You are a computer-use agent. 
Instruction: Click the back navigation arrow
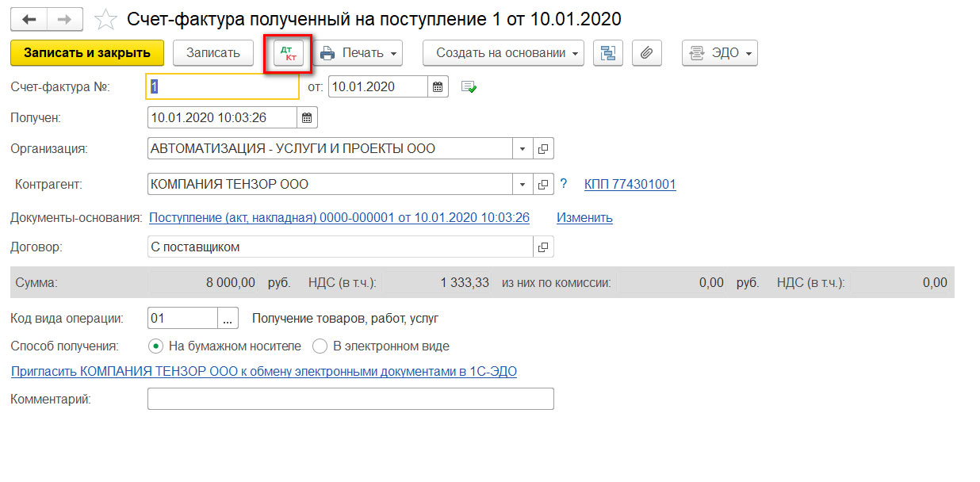click(28, 18)
